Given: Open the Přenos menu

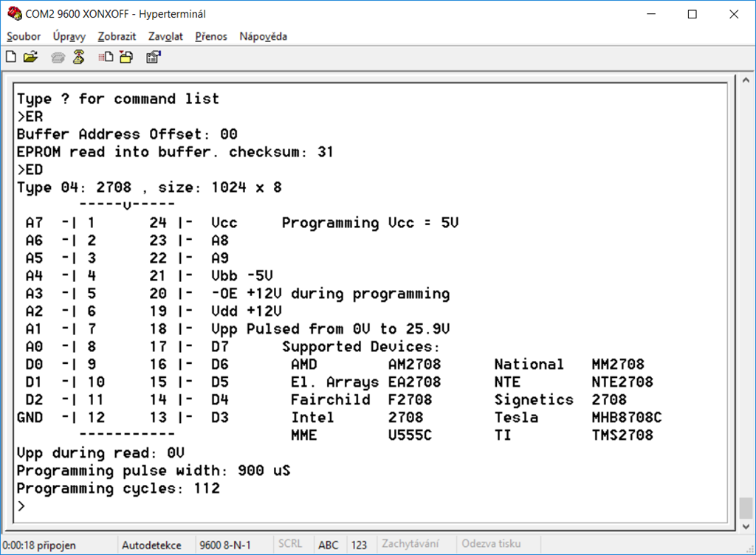Looking at the screenshot, I should coord(211,36).
